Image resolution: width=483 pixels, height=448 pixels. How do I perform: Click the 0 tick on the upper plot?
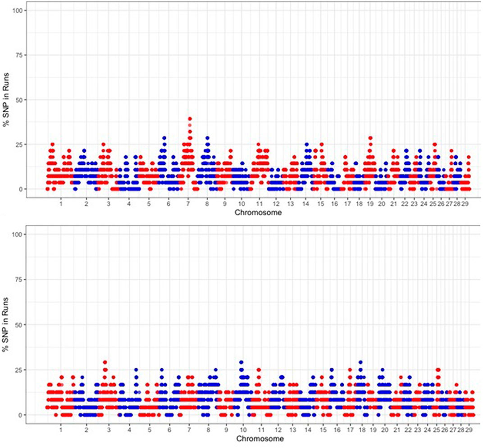[21, 189]
